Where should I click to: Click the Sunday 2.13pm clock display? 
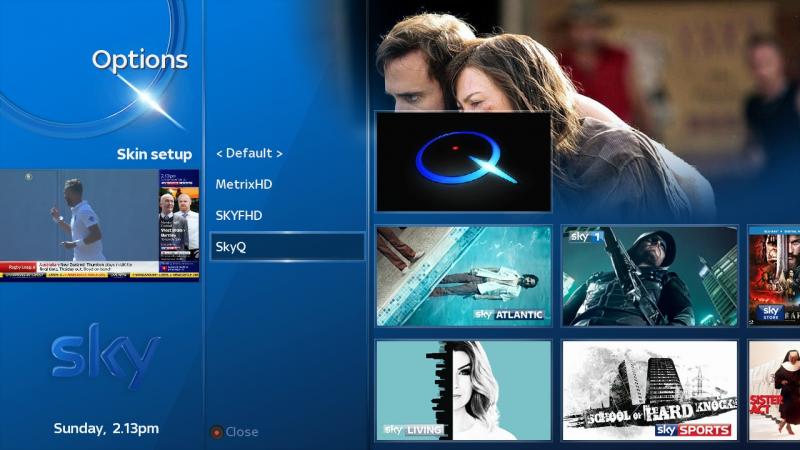tap(106, 428)
